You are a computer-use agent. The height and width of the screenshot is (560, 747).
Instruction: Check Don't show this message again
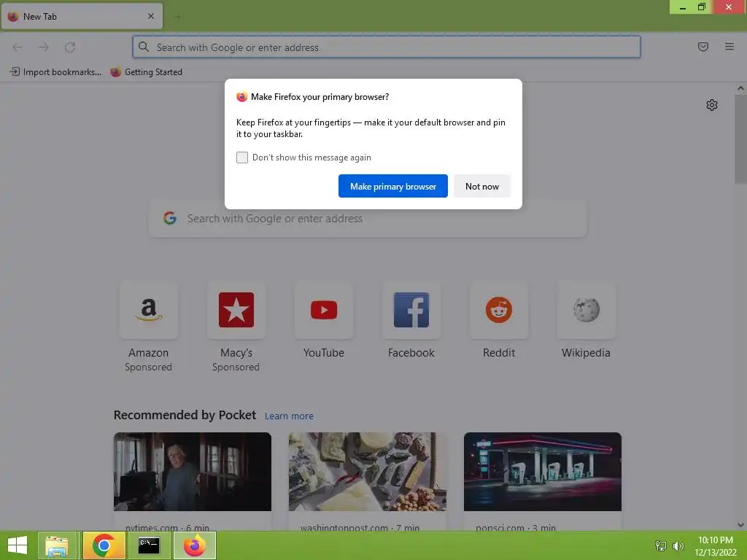[242, 157]
